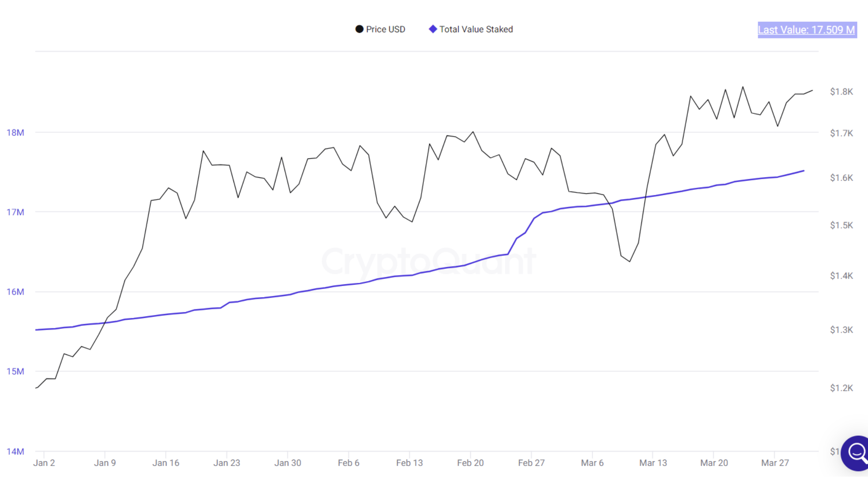Select the Jan 2 date tick
The width and height of the screenshot is (868, 481).
44,463
